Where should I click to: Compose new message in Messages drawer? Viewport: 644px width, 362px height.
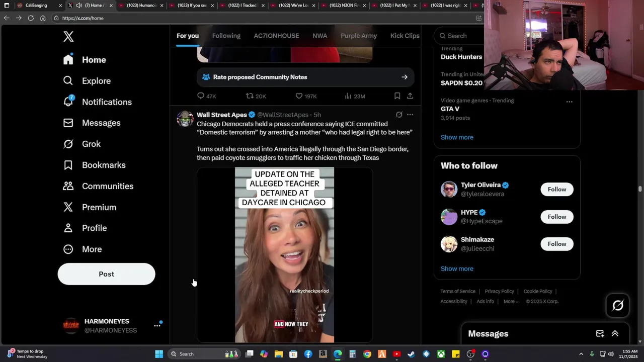[x=600, y=334]
